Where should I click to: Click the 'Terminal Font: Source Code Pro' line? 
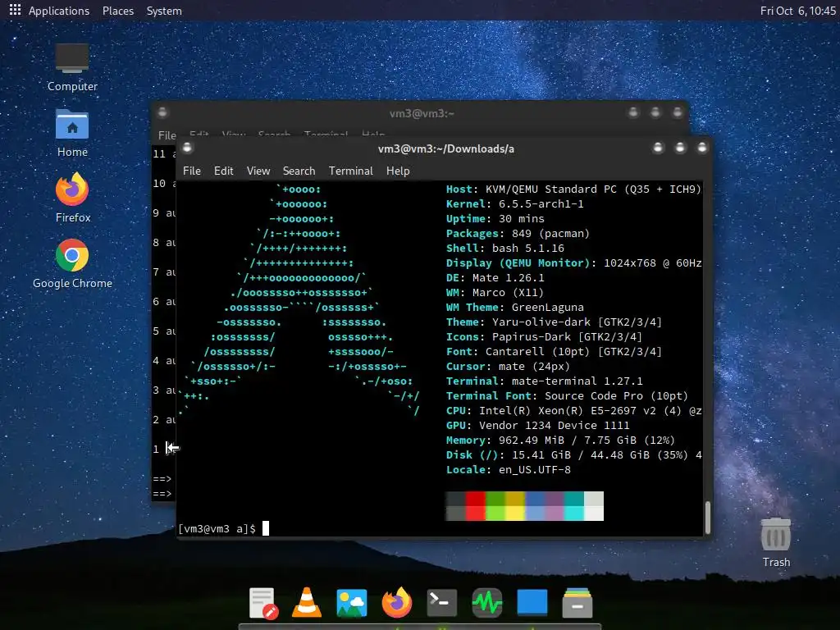[567, 396]
